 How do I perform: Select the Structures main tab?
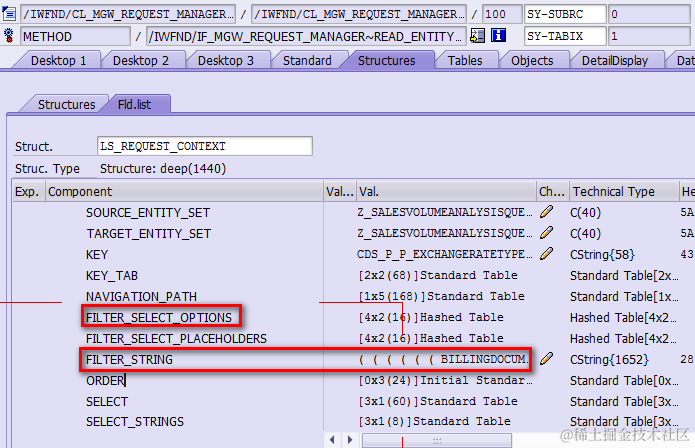[x=387, y=60]
